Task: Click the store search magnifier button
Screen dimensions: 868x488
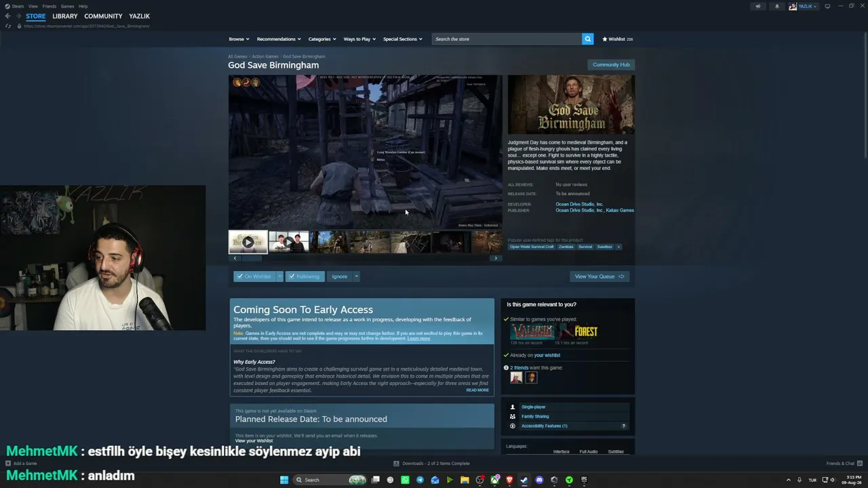Action: [x=588, y=39]
